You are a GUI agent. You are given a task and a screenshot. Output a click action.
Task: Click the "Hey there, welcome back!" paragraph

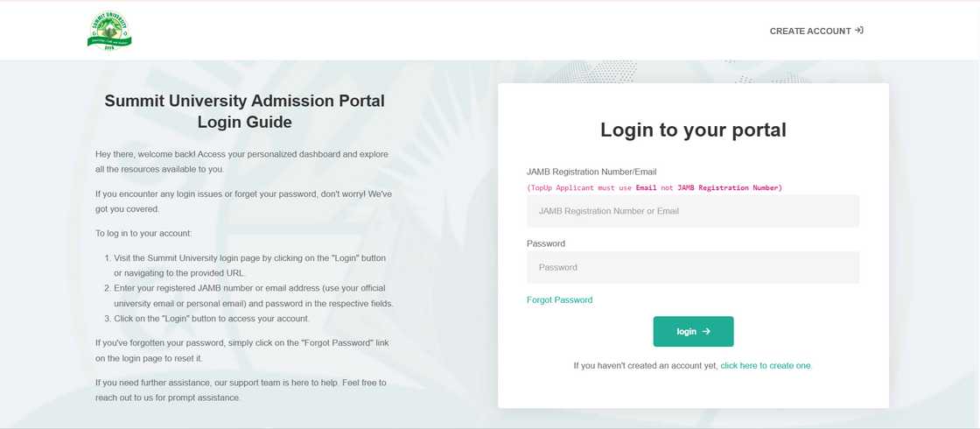[241, 161]
